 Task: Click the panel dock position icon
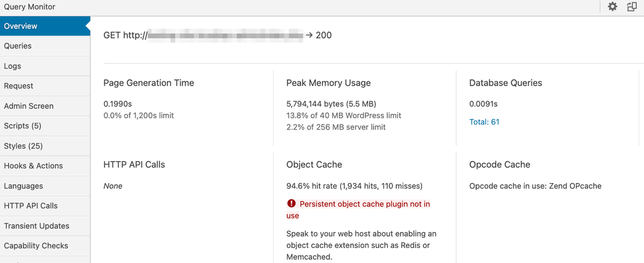(x=631, y=7)
